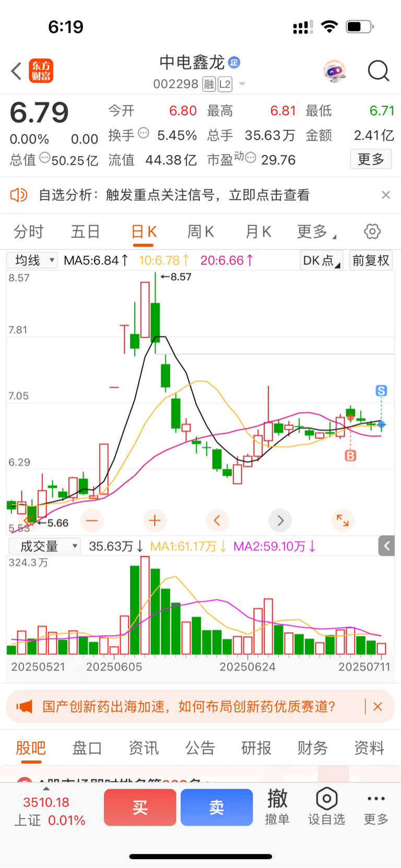Tap the 撤单 cancel order button

tap(277, 807)
